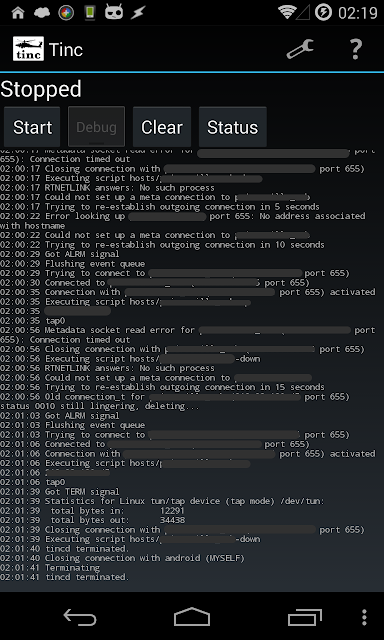
Task: Tap the CyanogenMod robot notification icon
Action: (114, 12)
